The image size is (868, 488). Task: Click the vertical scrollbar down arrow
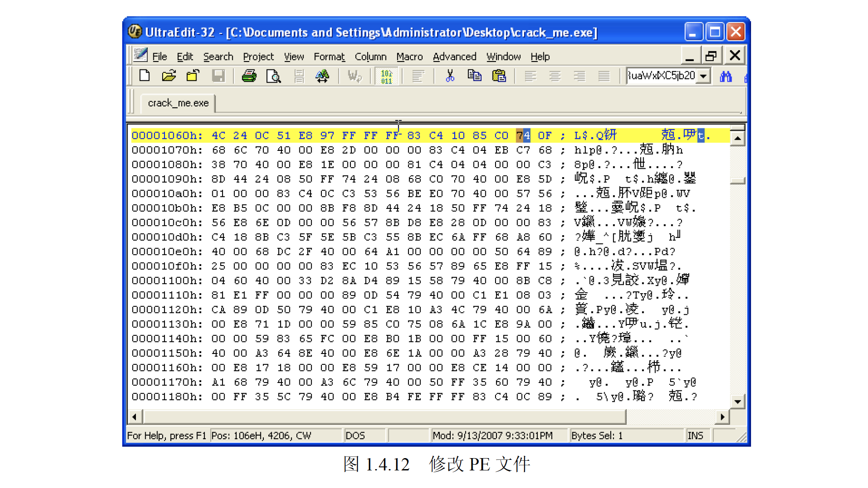tap(737, 401)
